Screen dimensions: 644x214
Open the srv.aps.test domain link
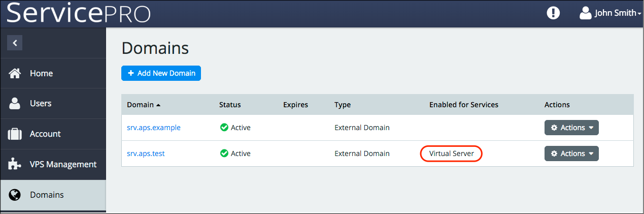(146, 154)
